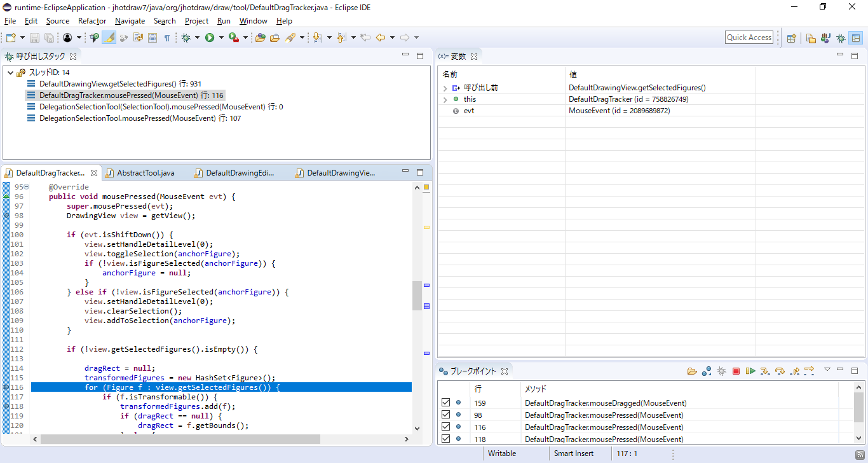Uncheck the breakpoint at line 116

tap(445, 427)
